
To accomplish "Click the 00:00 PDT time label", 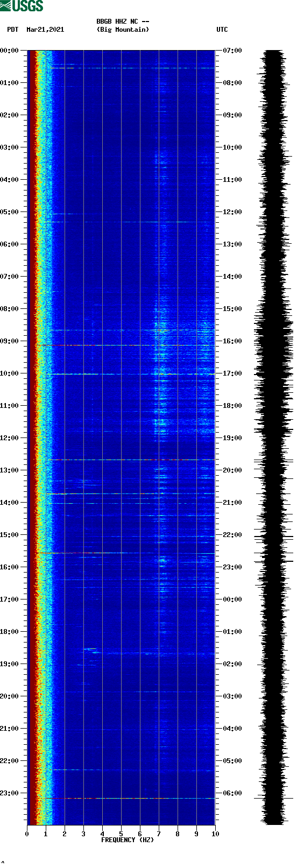I will click(x=10, y=51).
